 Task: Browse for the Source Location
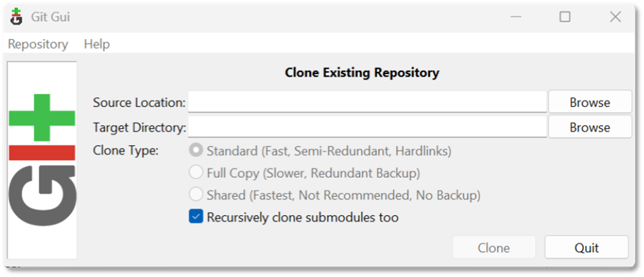pyautogui.click(x=589, y=102)
